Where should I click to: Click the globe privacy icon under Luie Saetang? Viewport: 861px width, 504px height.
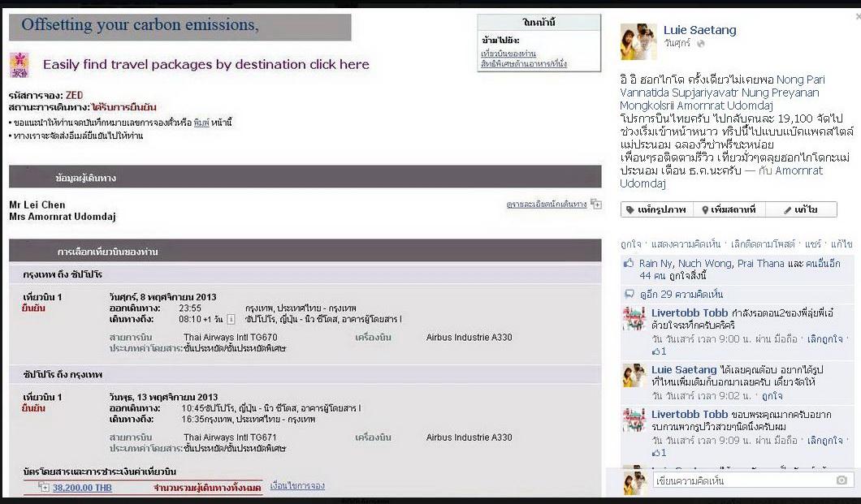click(701, 44)
